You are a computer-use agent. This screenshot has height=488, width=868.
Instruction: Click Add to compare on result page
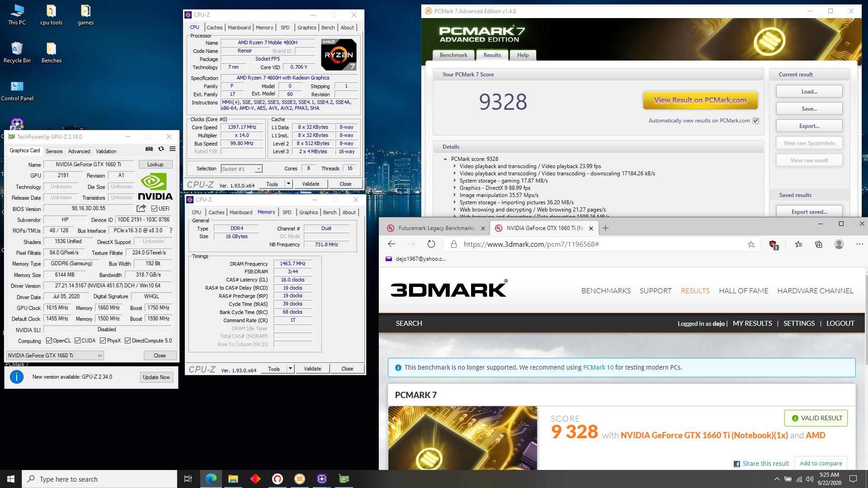click(821, 463)
